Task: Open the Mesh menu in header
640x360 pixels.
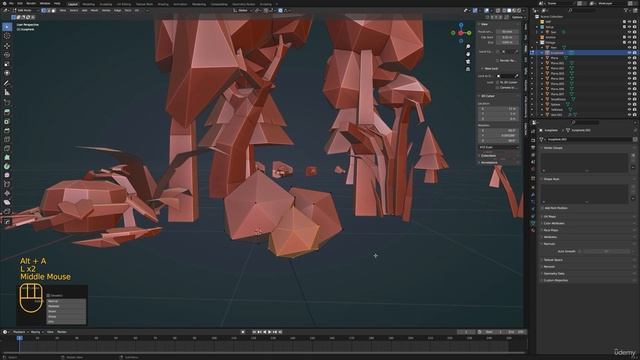Action: (x=94, y=10)
